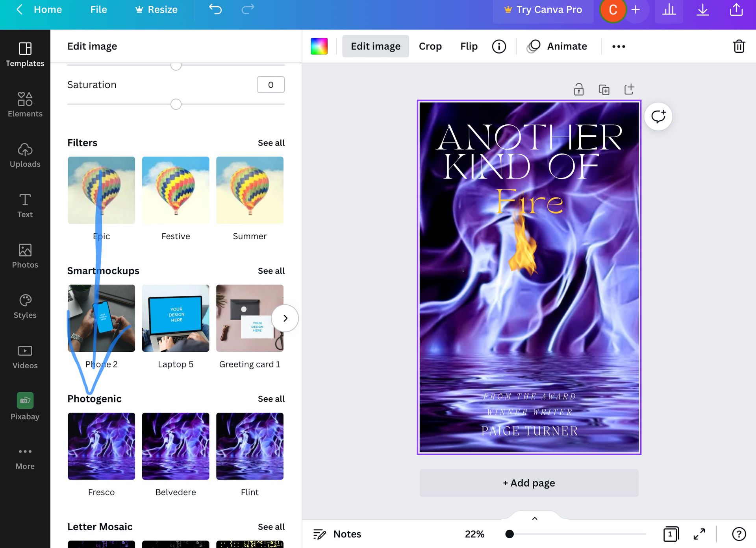The width and height of the screenshot is (756, 548).
Task: See all Photogenic effects
Action: click(x=271, y=399)
